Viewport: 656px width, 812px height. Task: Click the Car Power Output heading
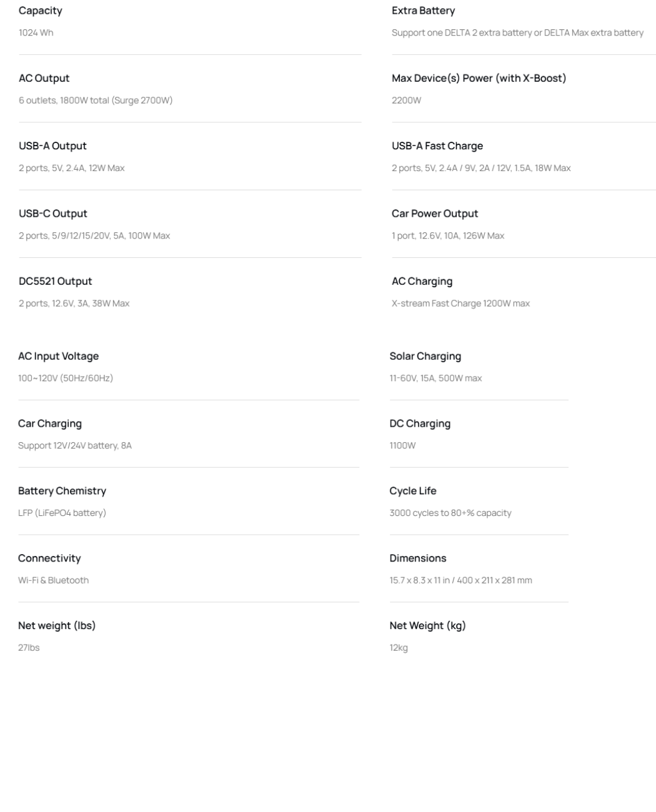(435, 213)
